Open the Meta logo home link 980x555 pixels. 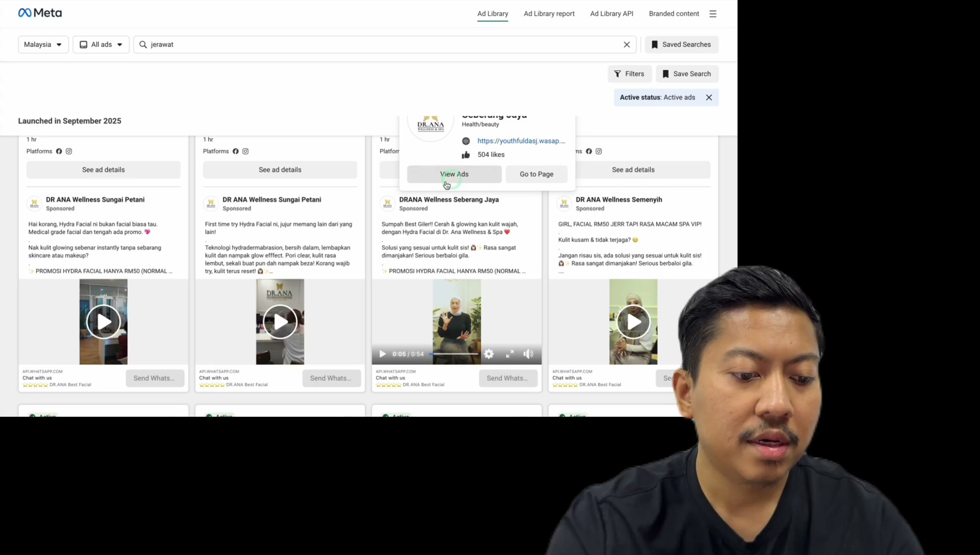40,13
